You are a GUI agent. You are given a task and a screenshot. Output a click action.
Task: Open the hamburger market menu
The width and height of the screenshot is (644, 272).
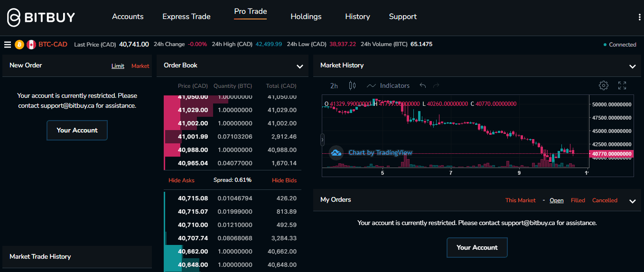[x=8, y=45]
